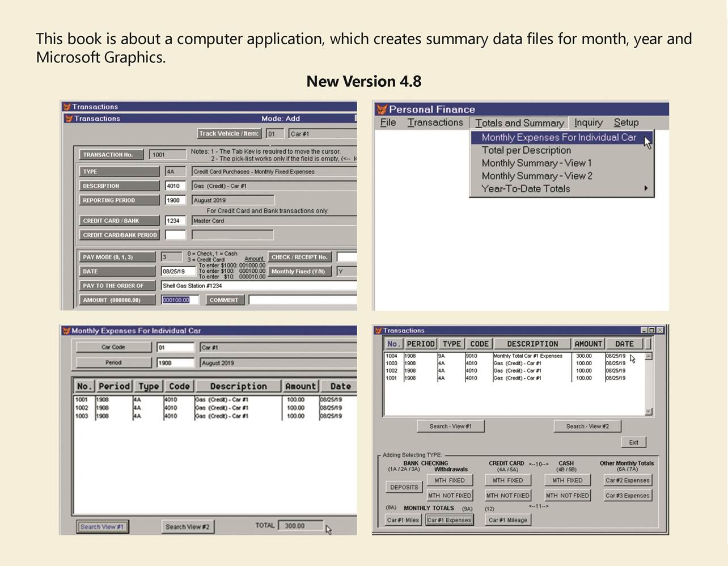
Task: Click the AMOUNT (000000.00) button
Action: (117, 300)
